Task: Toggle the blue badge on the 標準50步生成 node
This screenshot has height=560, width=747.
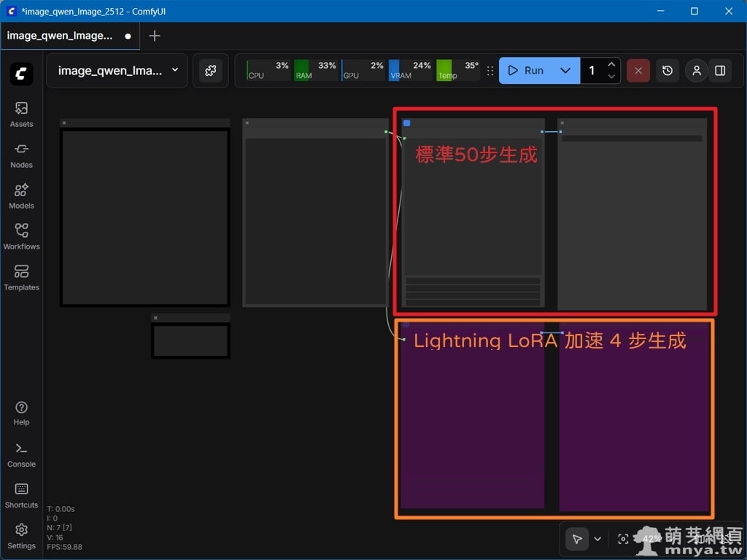Action: [407, 123]
